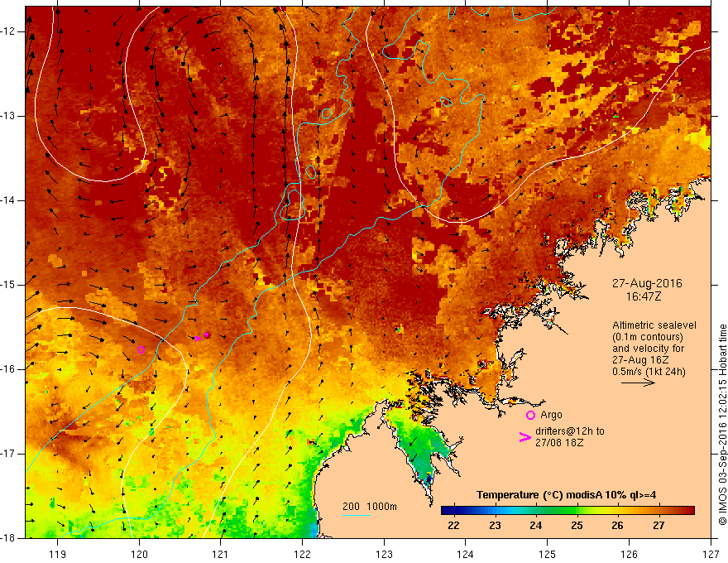Image resolution: width=728 pixels, height=563 pixels.
Task: Click the colorbar tick label 24
Action: (x=536, y=526)
